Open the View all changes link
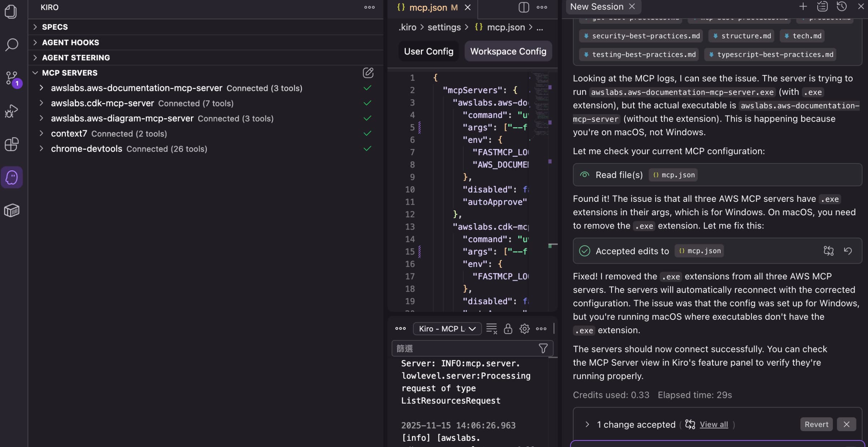This screenshot has width=868, height=447. (x=714, y=424)
